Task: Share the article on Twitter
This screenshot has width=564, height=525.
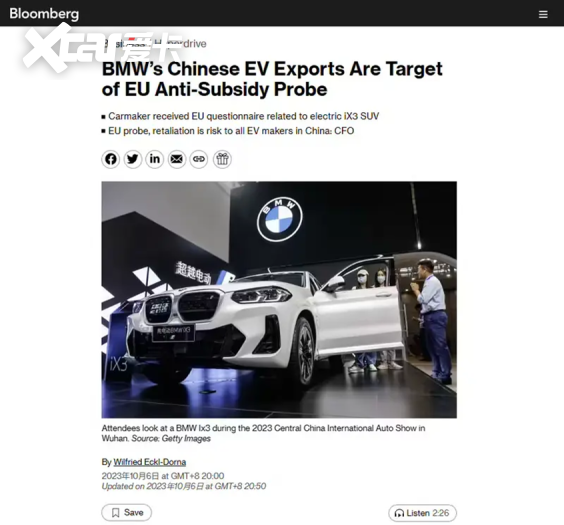Action: click(x=133, y=159)
